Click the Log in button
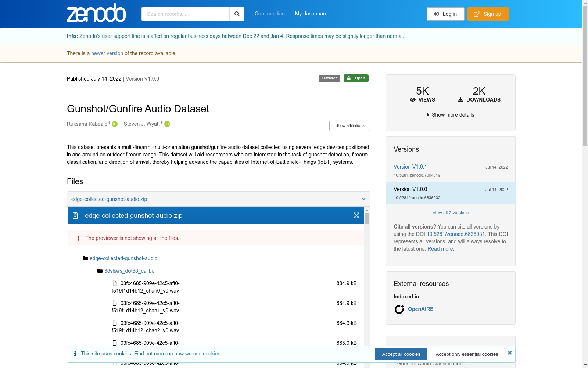588x368 pixels. [x=445, y=14]
